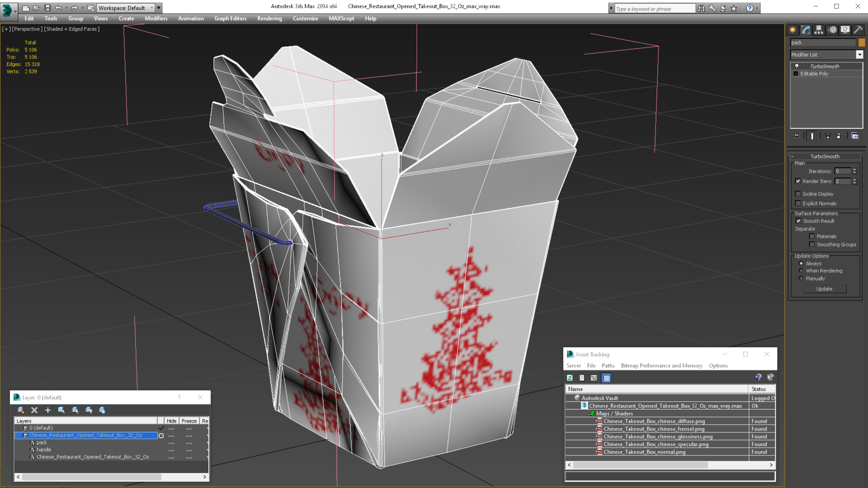The image size is (868, 488).
Task: Toggle Smooth Result checkbox
Action: tap(798, 221)
